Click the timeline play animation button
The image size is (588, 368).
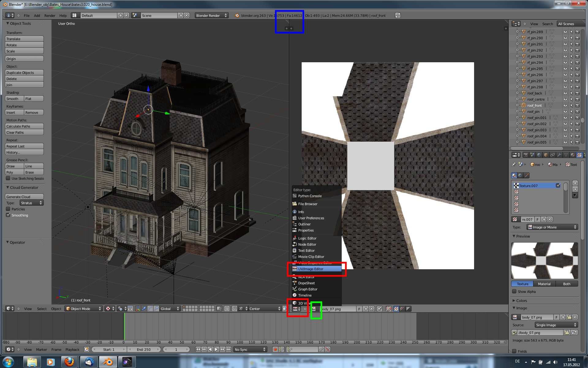click(x=216, y=349)
